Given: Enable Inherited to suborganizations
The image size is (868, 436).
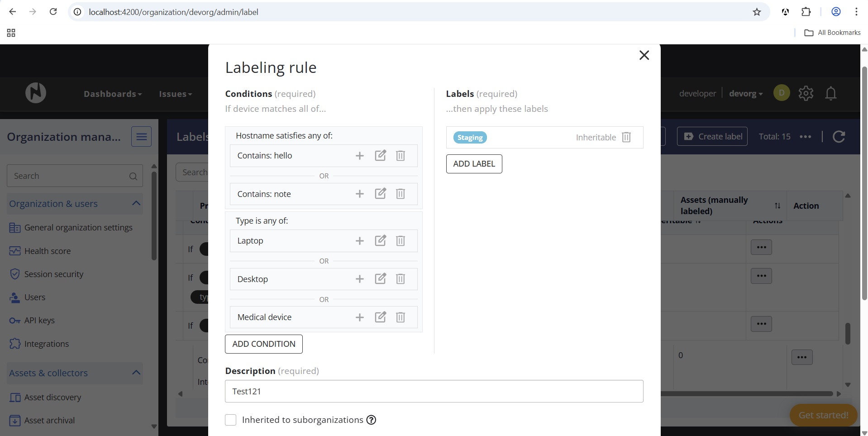Looking at the screenshot, I should pyautogui.click(x=230, y=420).
